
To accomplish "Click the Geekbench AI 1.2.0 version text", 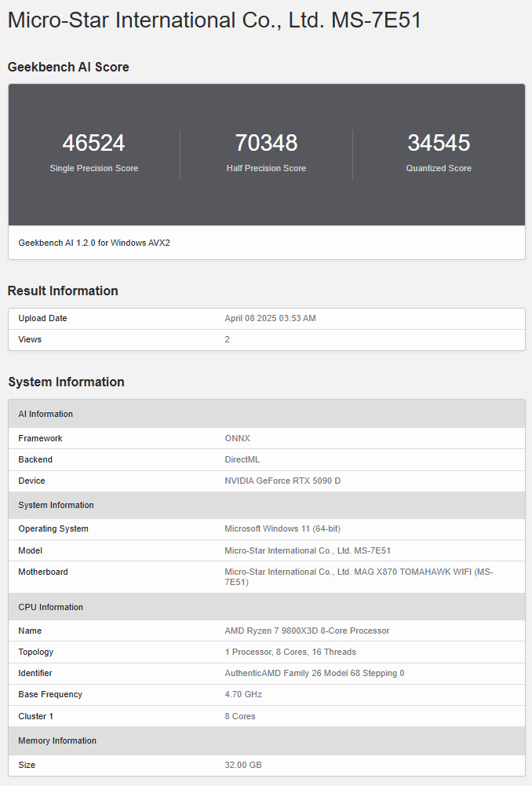I will tap(94, 243).
